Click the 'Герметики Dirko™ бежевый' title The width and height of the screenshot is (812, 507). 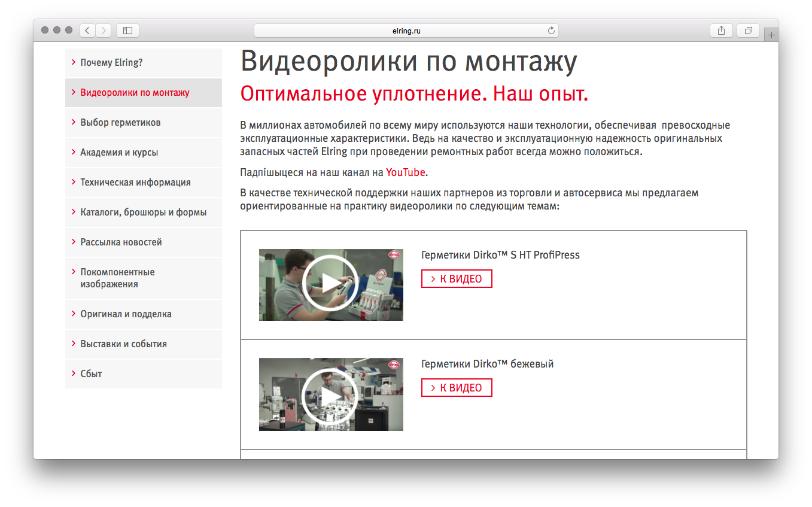pos(487,364)
